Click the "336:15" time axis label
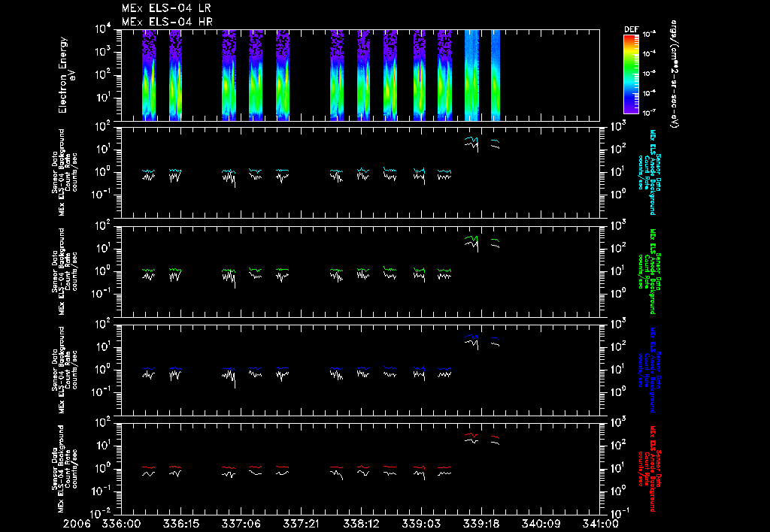 pos(180,524)
